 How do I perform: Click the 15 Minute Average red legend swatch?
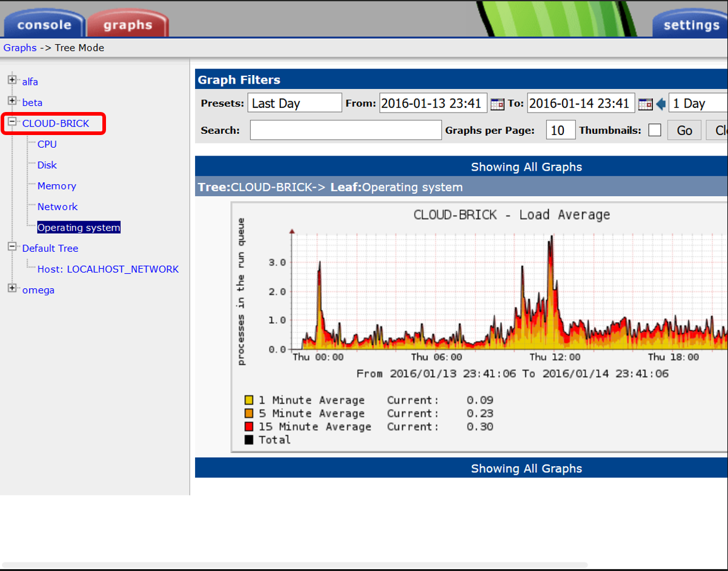coord(249,427)
